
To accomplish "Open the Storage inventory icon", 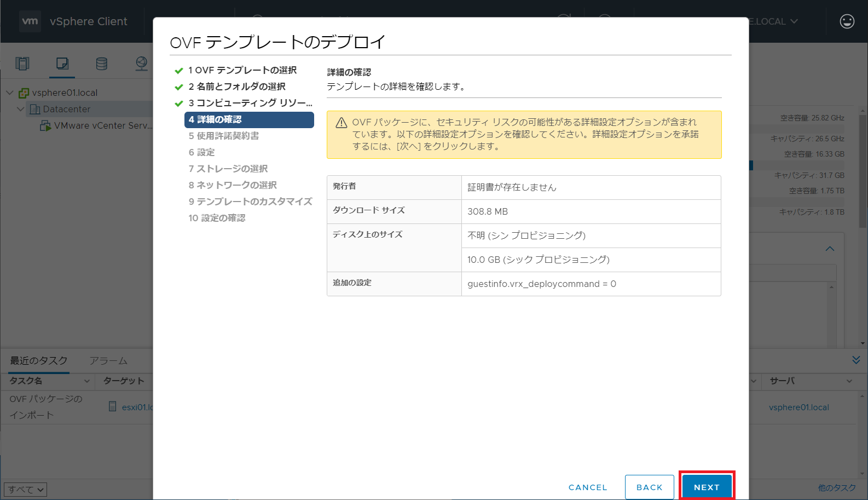I will 102,64.
